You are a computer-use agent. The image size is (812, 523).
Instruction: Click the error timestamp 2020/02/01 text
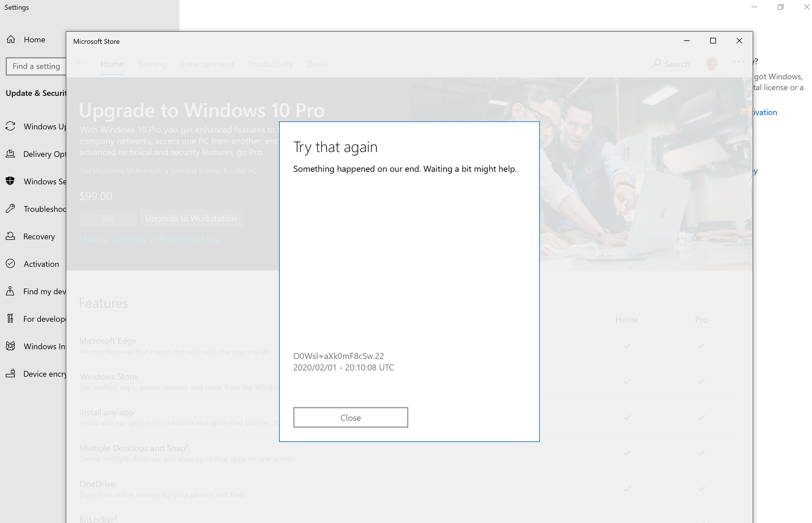343,367
